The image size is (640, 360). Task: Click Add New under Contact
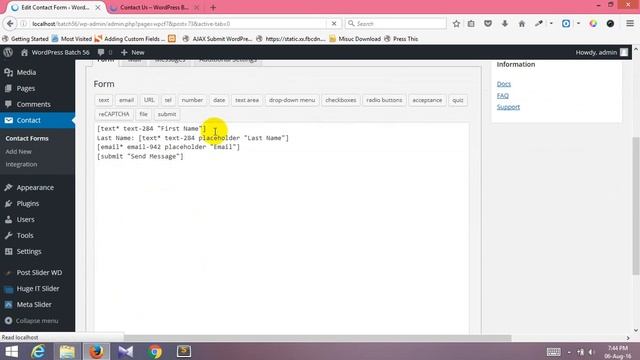[18, 151]
